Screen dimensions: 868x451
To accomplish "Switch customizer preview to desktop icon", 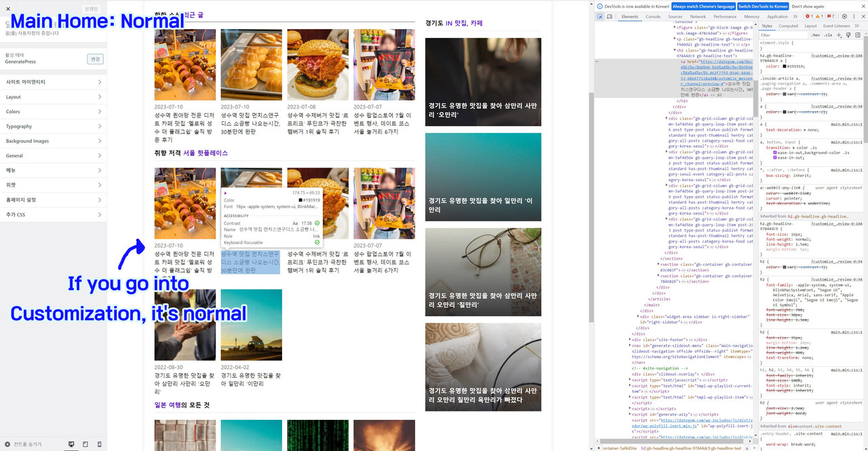I will point(71,444).
